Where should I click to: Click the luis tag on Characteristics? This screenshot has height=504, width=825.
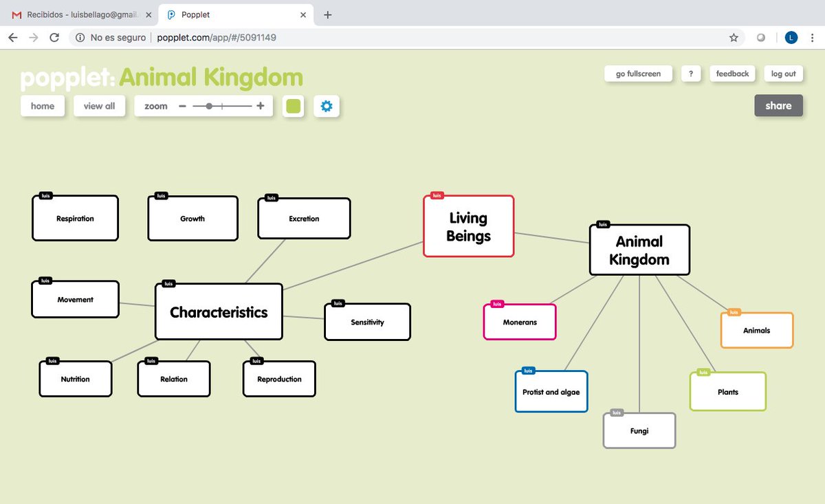click(168, 283)
